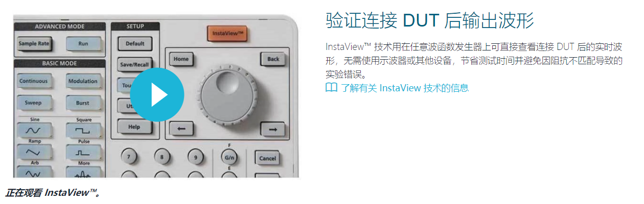Click the Back button on the panel
The width and height of the screenshot is (644, 204).
tap(273, 59)
